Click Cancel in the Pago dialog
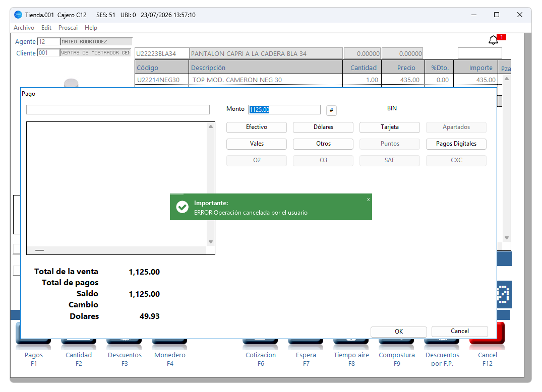 (460, 331)
